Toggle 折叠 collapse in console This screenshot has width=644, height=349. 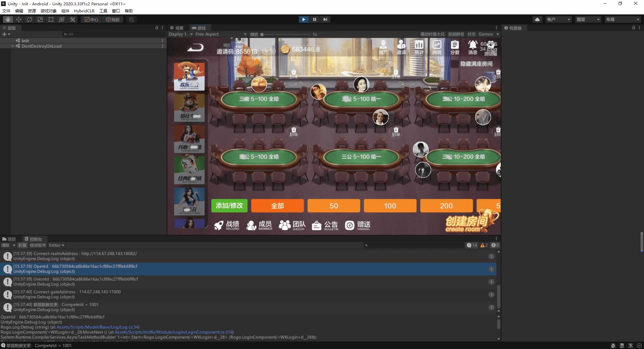pos(22,245)
